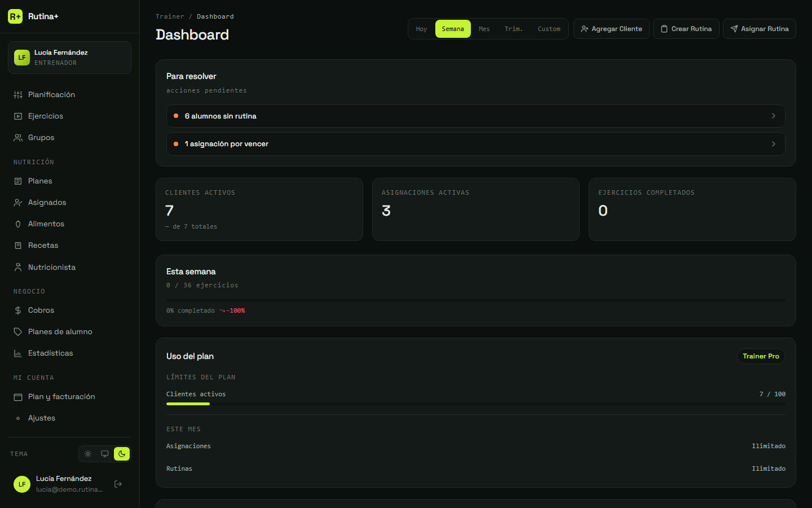The width and height of the screenshot is (812, 508).
Task: Click the Plan y facturación card icon
Action: (18, 397)
